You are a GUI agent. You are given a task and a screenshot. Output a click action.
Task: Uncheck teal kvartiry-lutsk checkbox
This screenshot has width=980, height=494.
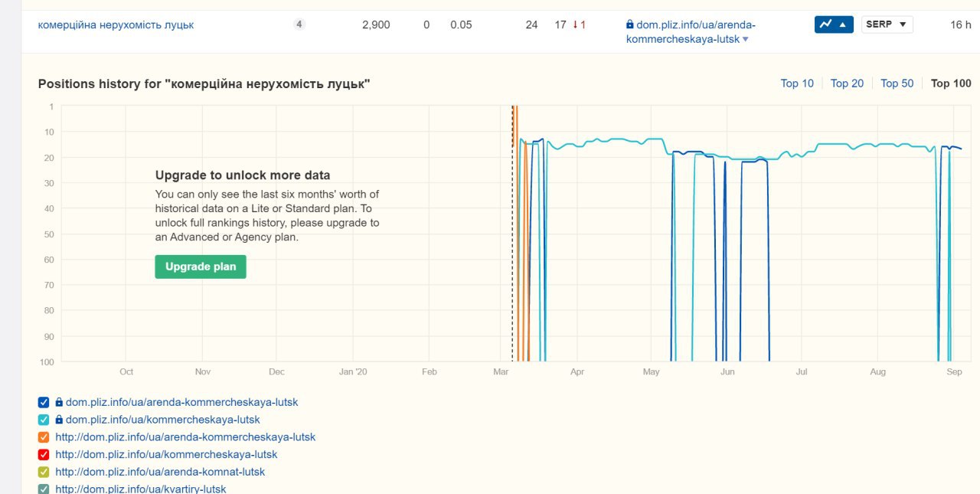tap(44, 489)
